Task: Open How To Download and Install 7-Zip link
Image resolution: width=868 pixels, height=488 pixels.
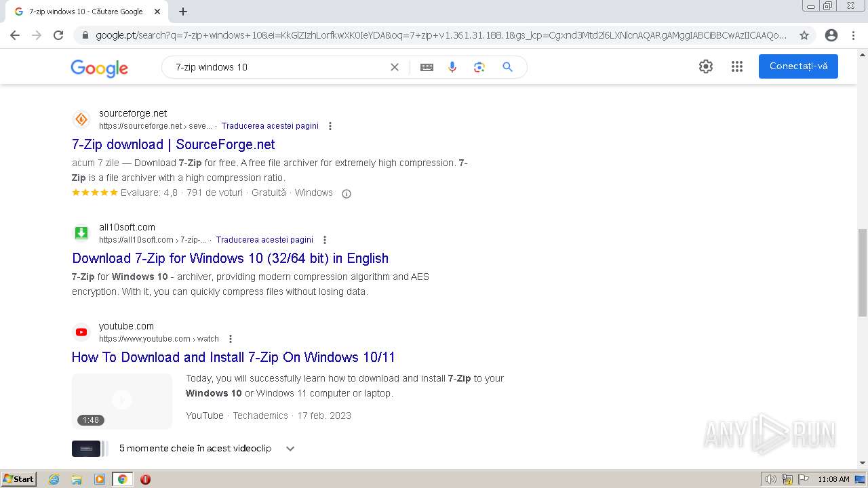Action: coord(233,357)
